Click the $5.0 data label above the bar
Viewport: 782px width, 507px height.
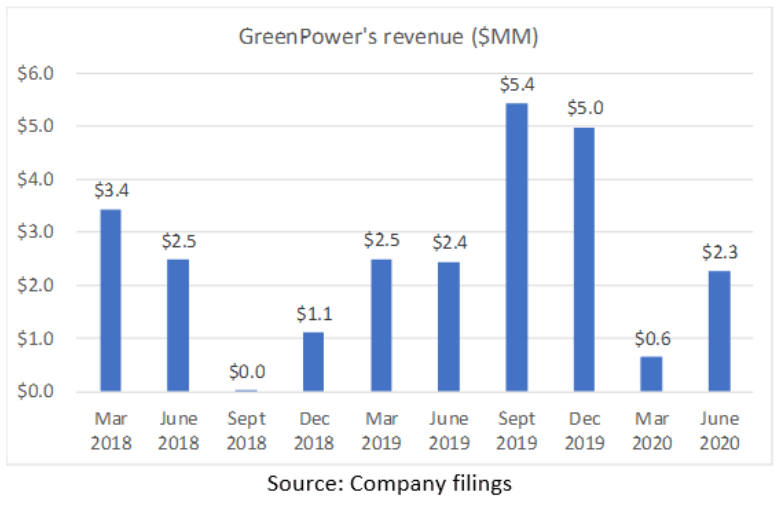[x=585, y=108]
